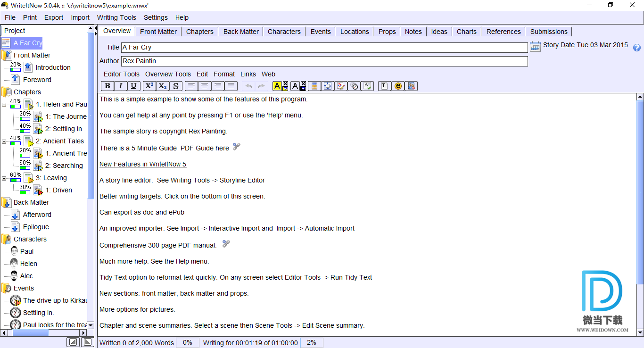
Task: Click the full screen editor icon
Action: click(x=328, y=86)
